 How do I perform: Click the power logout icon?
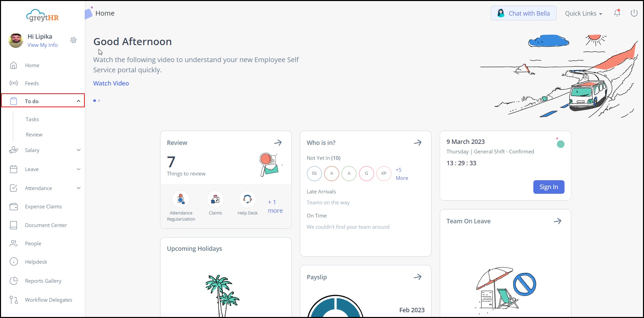point(634,13)
